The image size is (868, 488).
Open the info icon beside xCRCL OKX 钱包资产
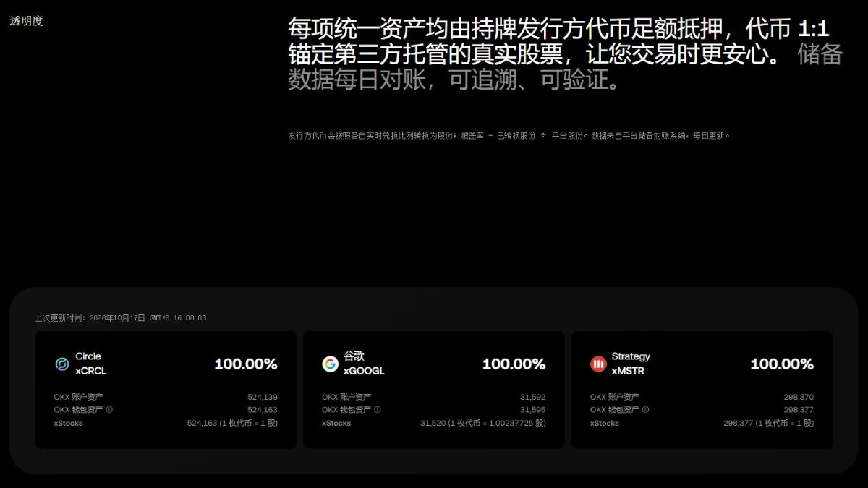coord(109,410)
